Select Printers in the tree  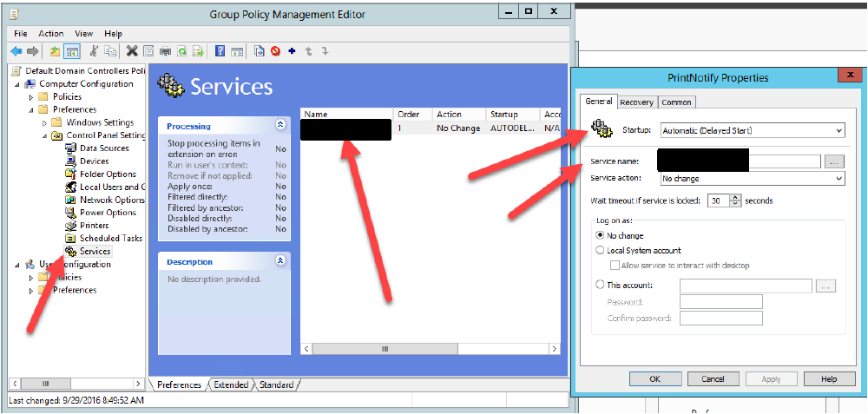pyautogui.click(x=94, y=226)
